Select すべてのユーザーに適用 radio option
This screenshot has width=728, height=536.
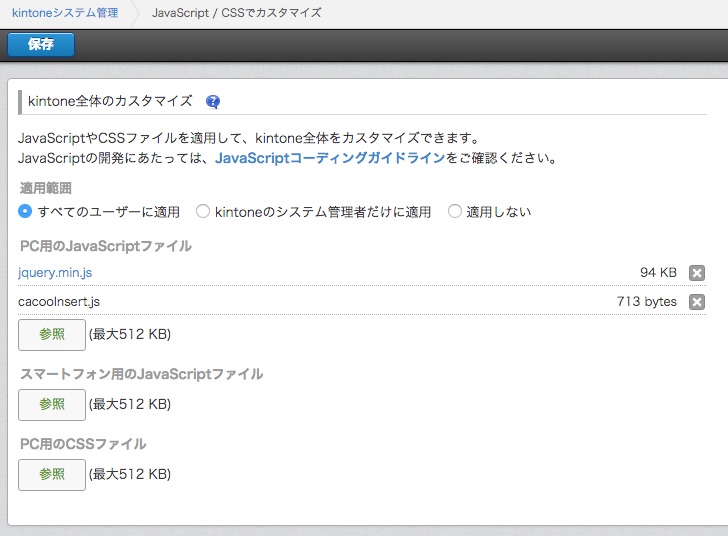(x=25, y=211)
